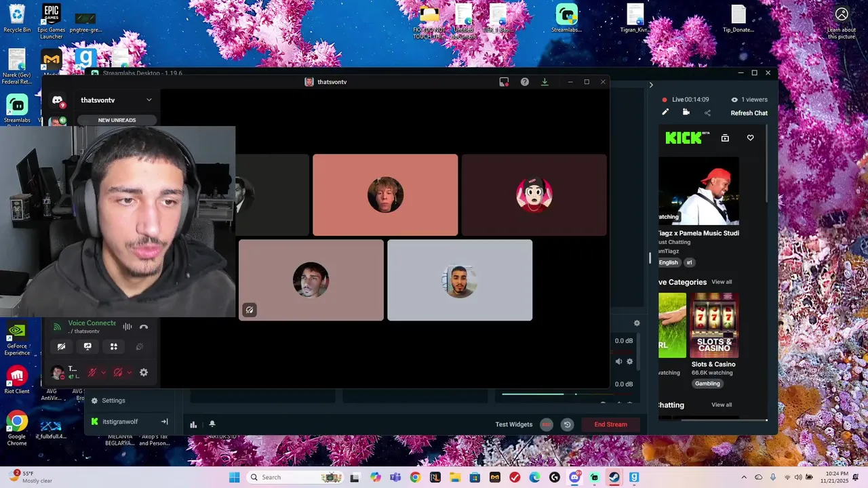The image size is (868, 488).
Task: Click Test Widgets in Streamlabs
Action: (513, 424)
